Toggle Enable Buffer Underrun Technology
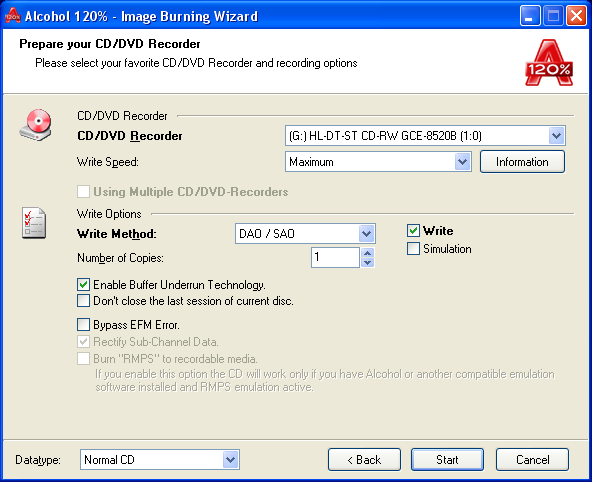 pos(83,285)
